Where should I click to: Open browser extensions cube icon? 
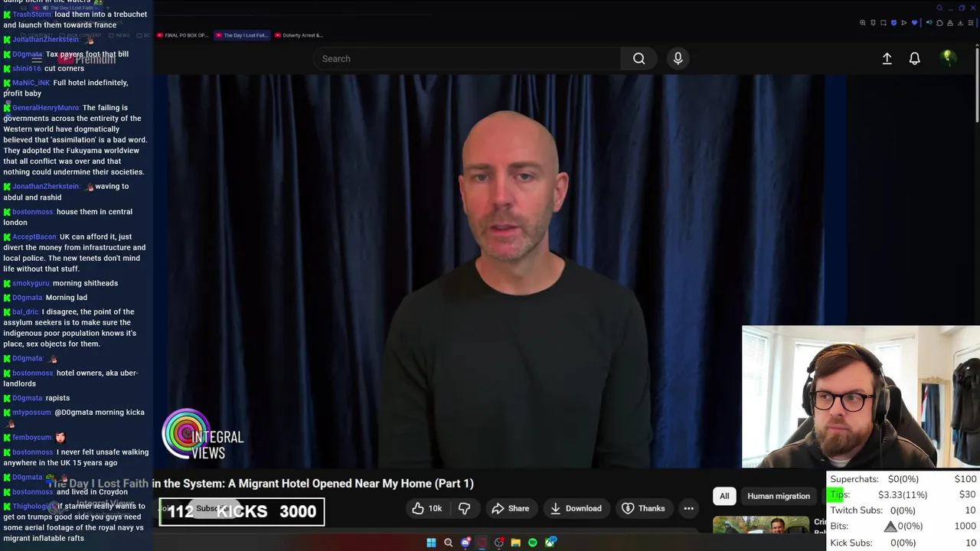click(939, 23)
